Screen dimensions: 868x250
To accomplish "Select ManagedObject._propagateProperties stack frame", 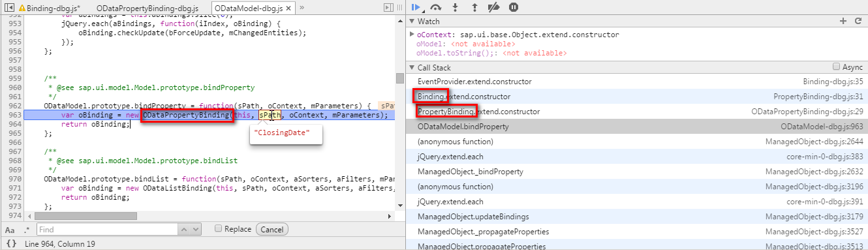I will pos(636,232).
